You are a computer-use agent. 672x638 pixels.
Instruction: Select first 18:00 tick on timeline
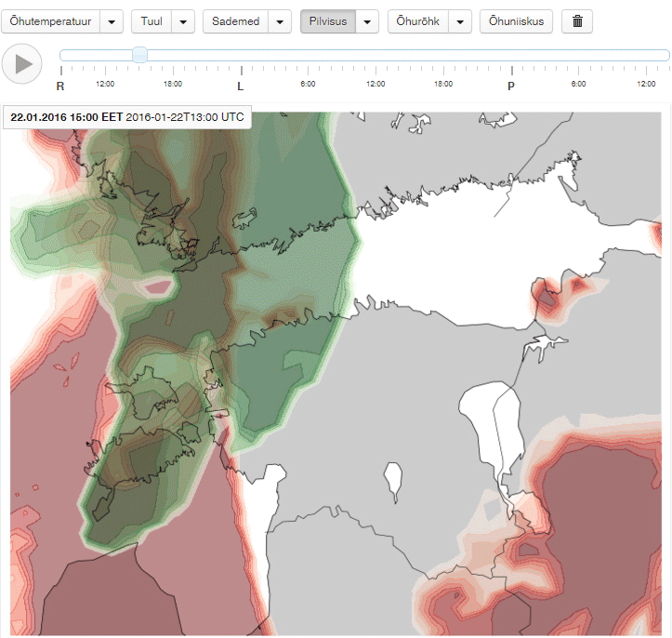[x=173, y=84]
